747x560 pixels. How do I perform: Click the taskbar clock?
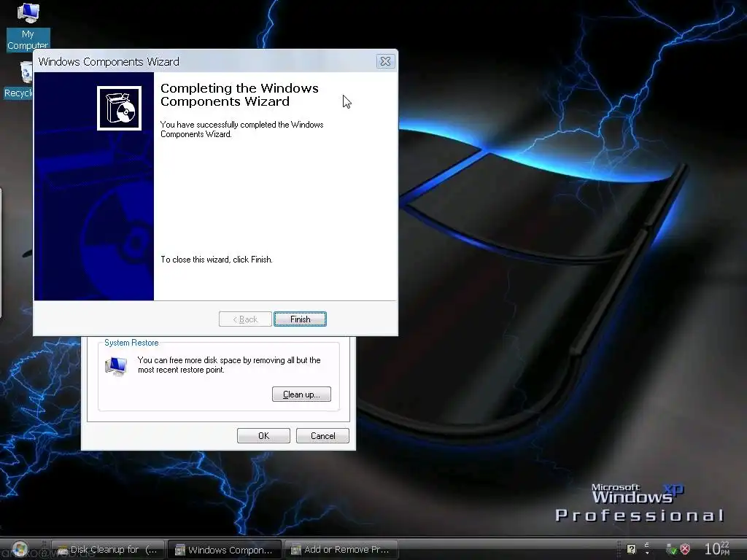[716, 548]
